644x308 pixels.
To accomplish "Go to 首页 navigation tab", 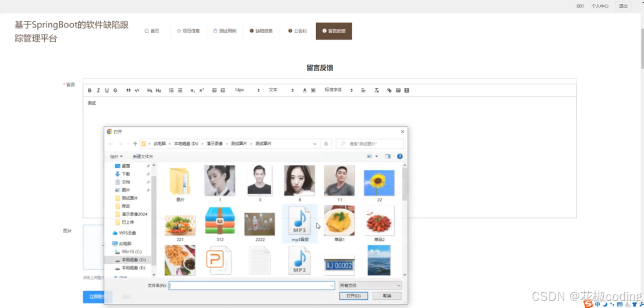I will (151, 31).
